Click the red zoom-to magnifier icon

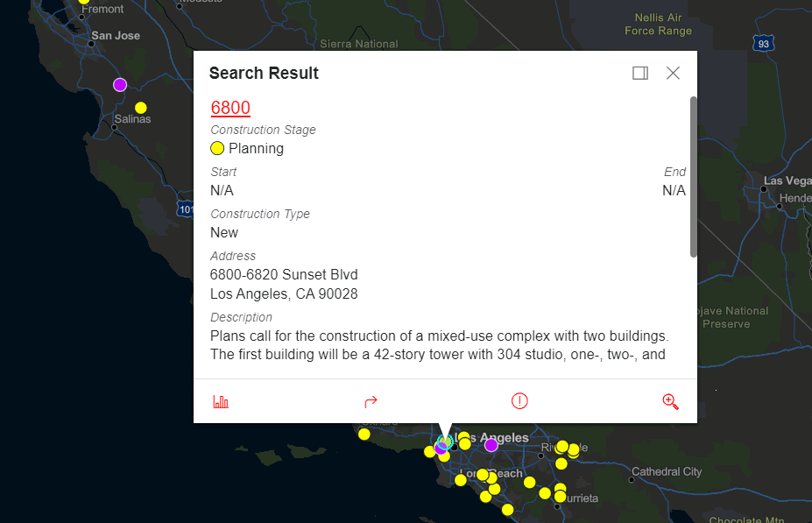(x=670, y=401)
